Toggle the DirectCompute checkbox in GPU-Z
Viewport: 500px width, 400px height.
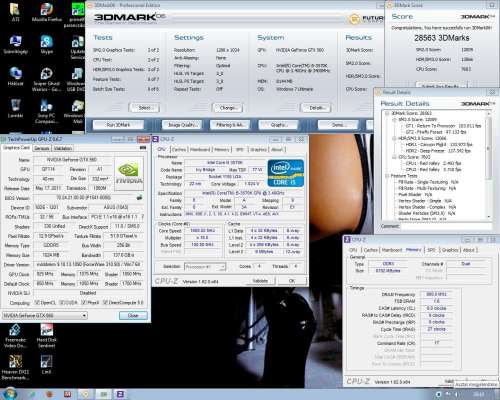coord(105,303)
